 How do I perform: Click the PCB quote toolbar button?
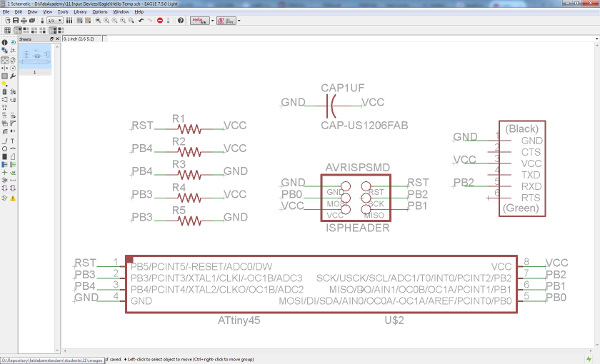[226, 20]
